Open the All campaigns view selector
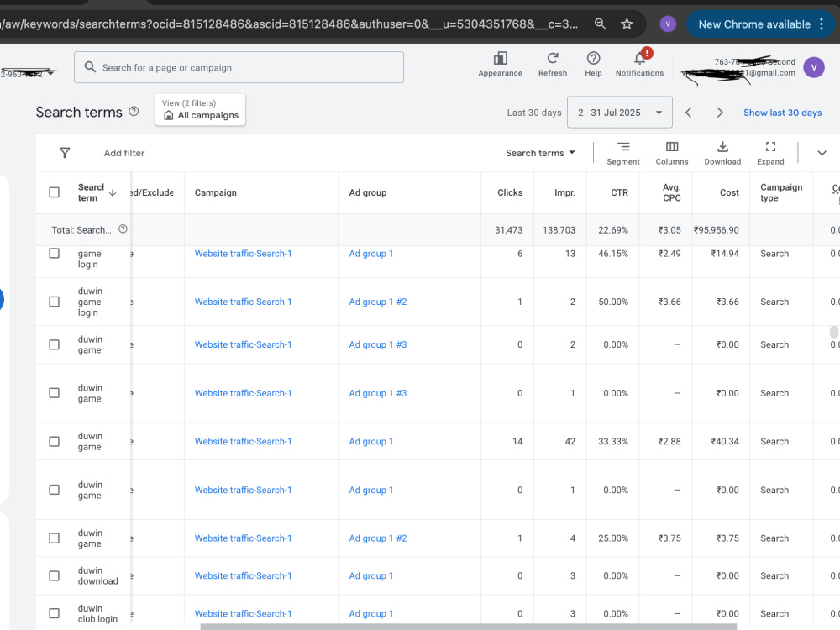 click(x=201, y=110)
